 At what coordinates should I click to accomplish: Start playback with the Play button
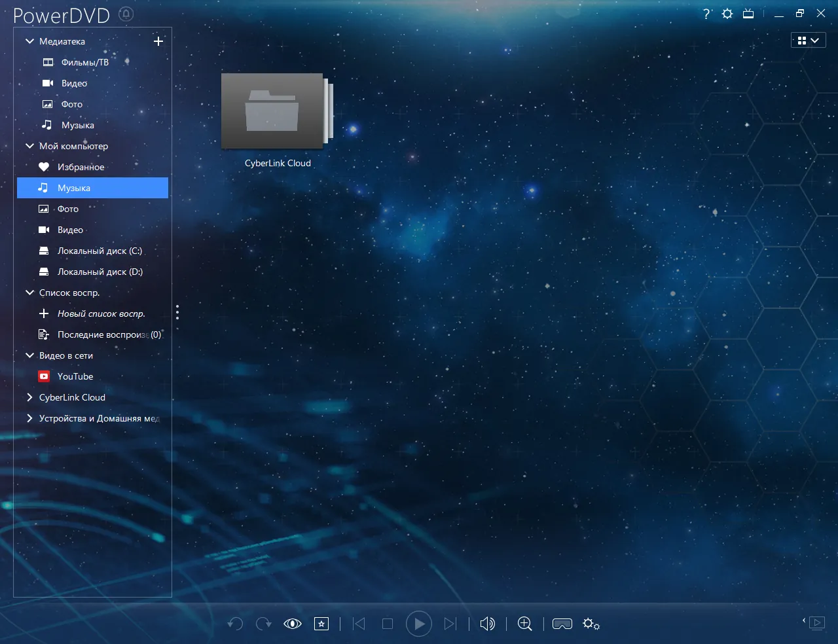419,624
